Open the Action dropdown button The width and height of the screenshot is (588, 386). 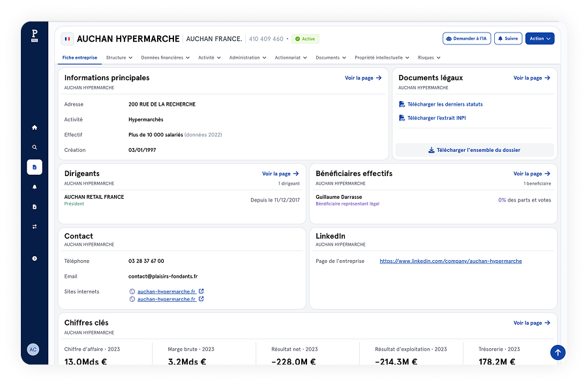point(540,38)
